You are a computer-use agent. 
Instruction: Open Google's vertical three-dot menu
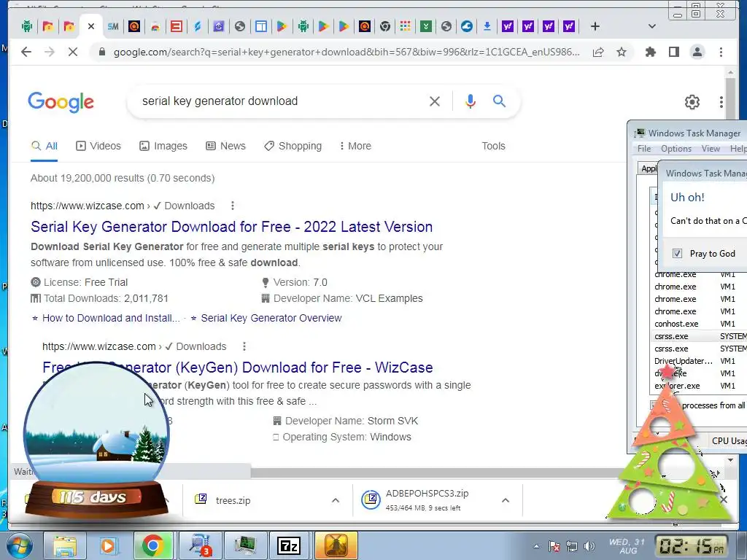click(721, 102)
